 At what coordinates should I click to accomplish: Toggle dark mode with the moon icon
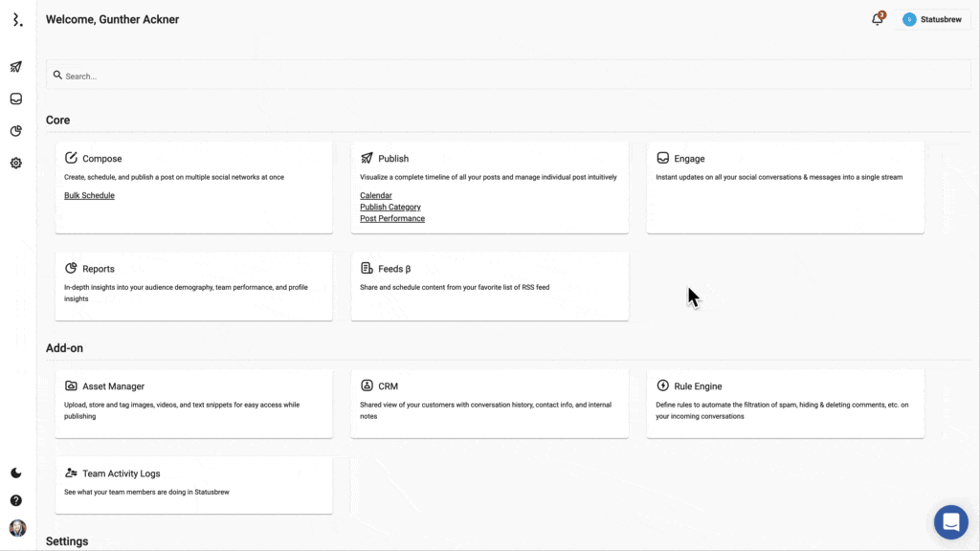coord(16,473)
